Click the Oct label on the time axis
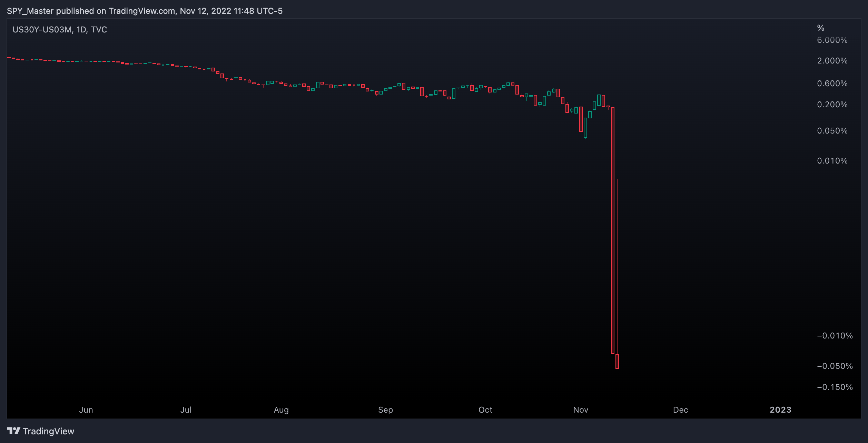The height and width of the screenshot is (443, 868). (485, 410)
